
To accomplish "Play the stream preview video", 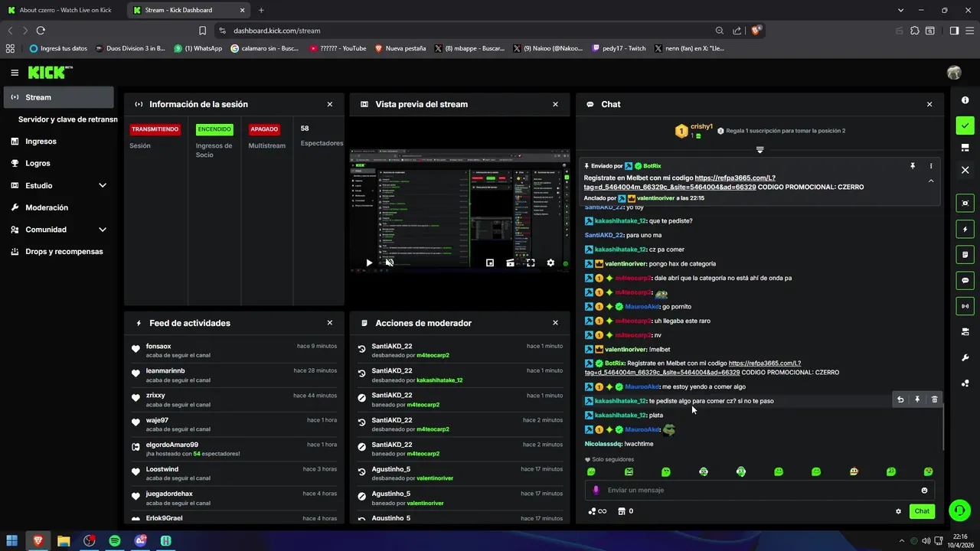I will tap(369, 262).
